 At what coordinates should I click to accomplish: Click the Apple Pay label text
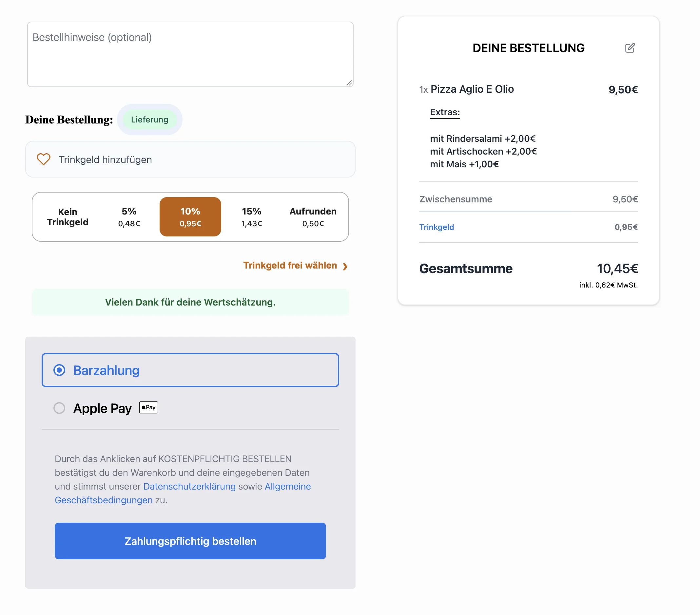point(102,408)
